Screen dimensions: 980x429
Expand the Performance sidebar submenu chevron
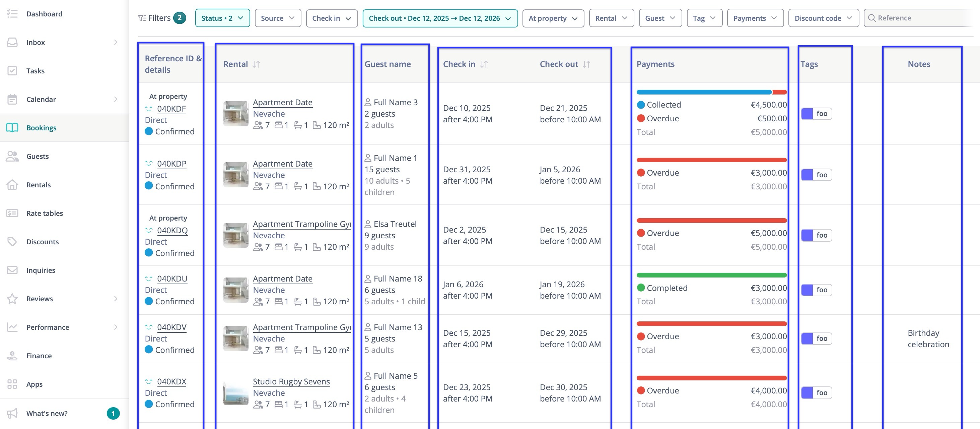[116, 327]
